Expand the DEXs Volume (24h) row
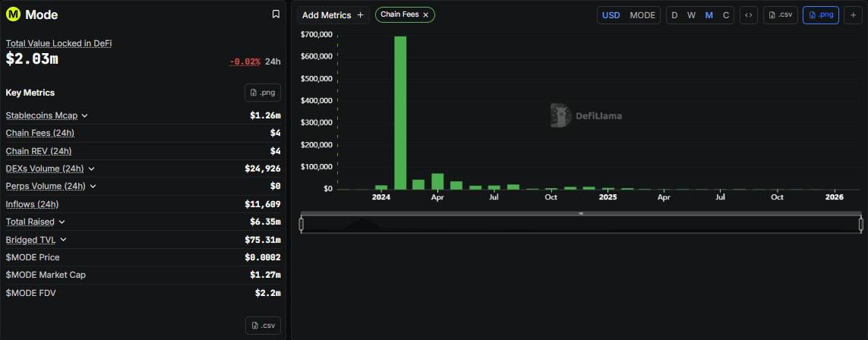The width and height of the screenshot is (868, 340). [x=91, y=168]
